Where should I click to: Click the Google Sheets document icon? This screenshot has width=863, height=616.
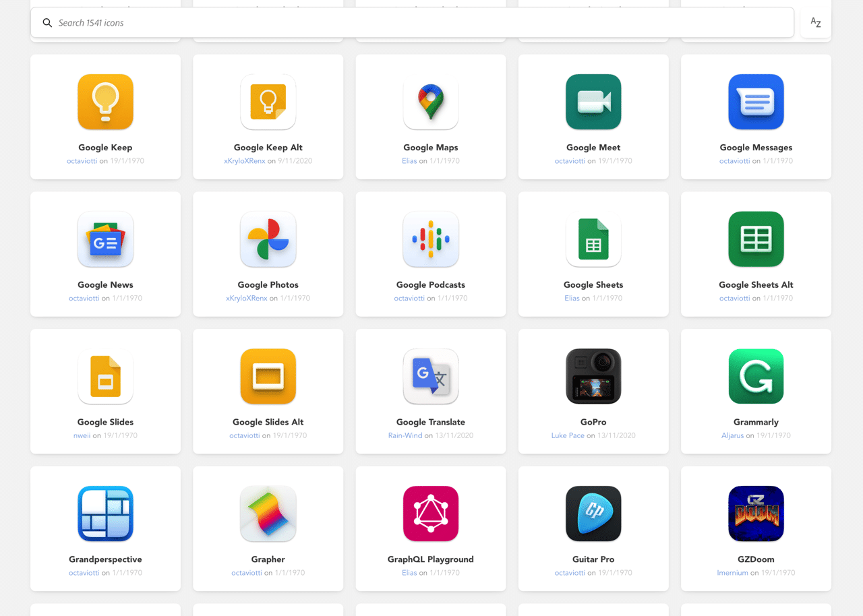(593, 239)
